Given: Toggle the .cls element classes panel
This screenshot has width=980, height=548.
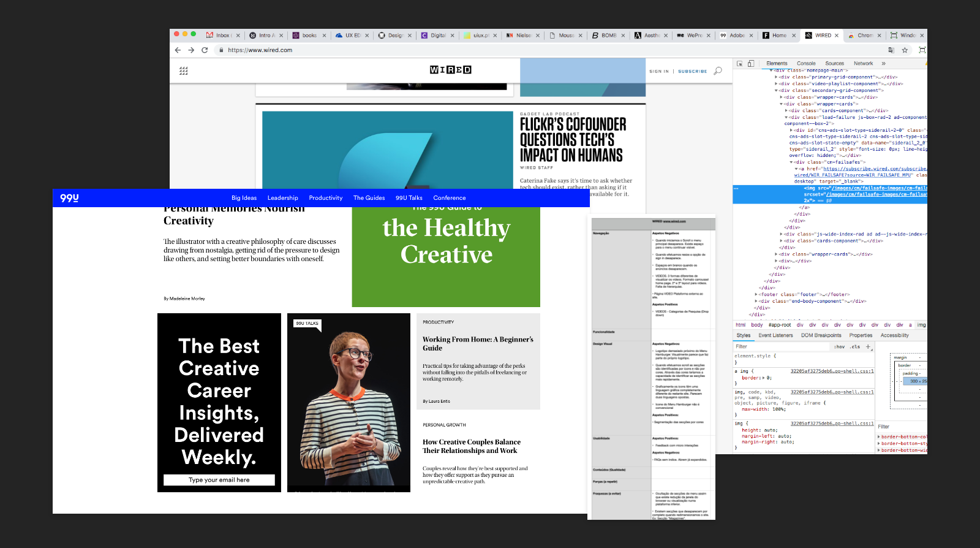Looking at the screenshot, I should pos(855,347).
